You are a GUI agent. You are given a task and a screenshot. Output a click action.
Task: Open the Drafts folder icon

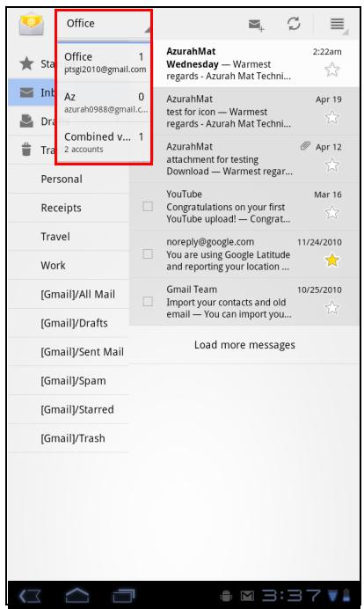coord(26,121)
